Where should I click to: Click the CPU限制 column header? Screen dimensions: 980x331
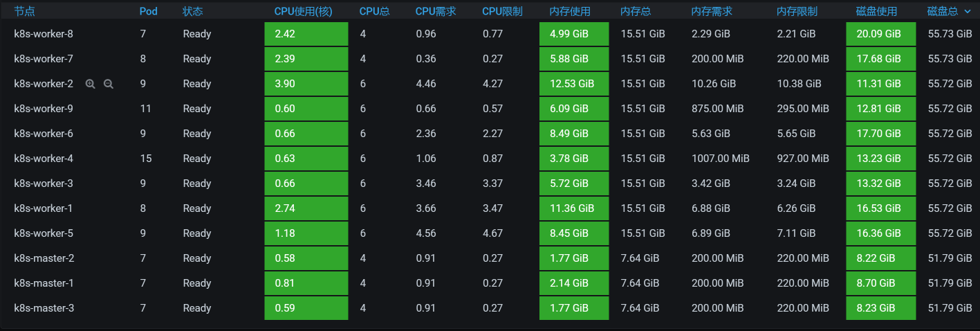coord(502,12)
